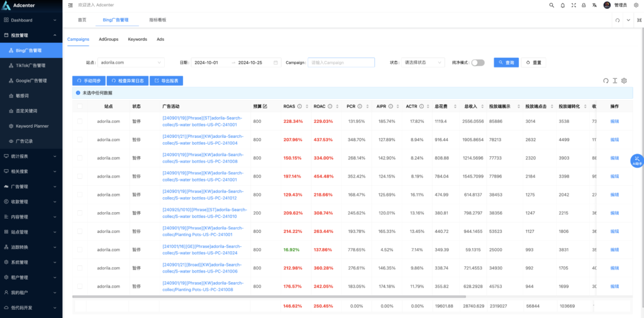Click the 导出报表 export button
This screenshot has width=644, height=318.
click(166, 81)
